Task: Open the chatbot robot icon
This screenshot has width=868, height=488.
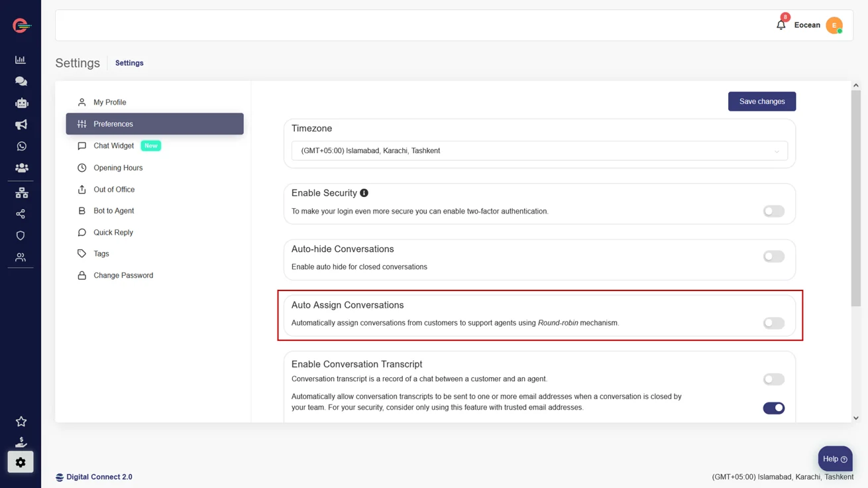Action: [21, 103]
